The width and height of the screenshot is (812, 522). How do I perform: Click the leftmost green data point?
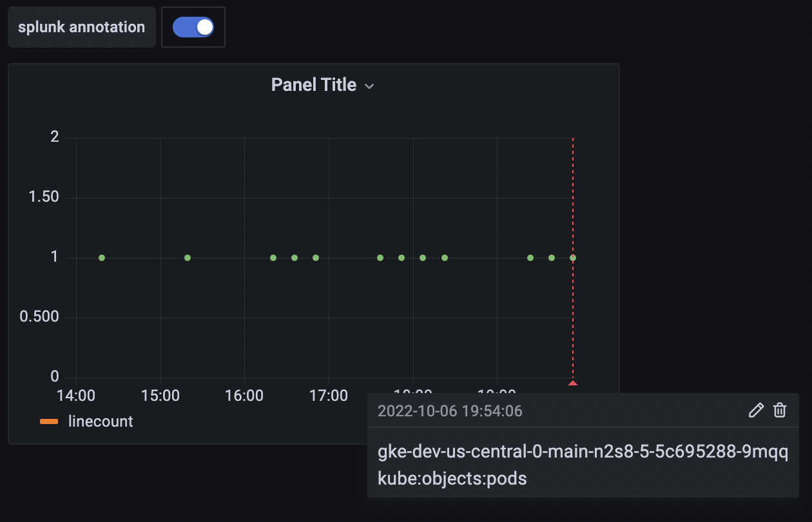(x=102, y=258)
